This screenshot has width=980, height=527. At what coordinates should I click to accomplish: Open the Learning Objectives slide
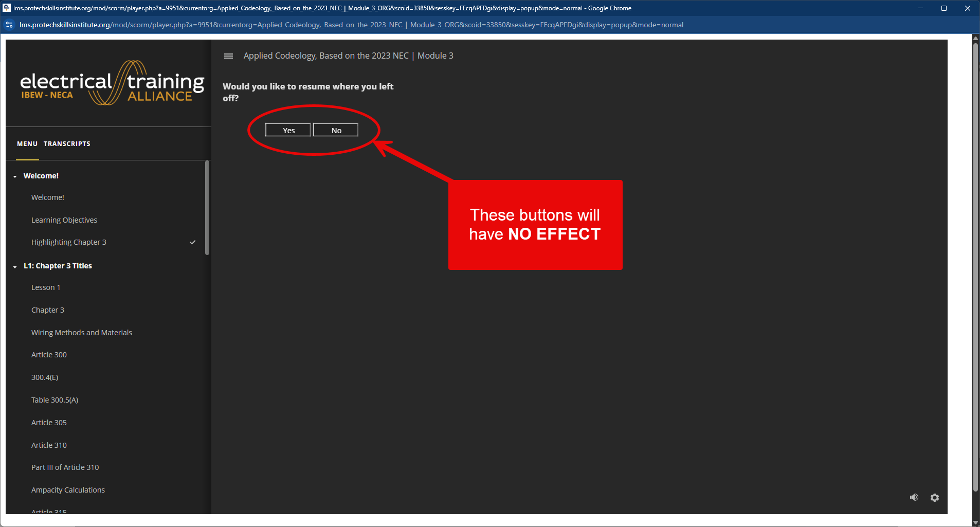[64, 220]
